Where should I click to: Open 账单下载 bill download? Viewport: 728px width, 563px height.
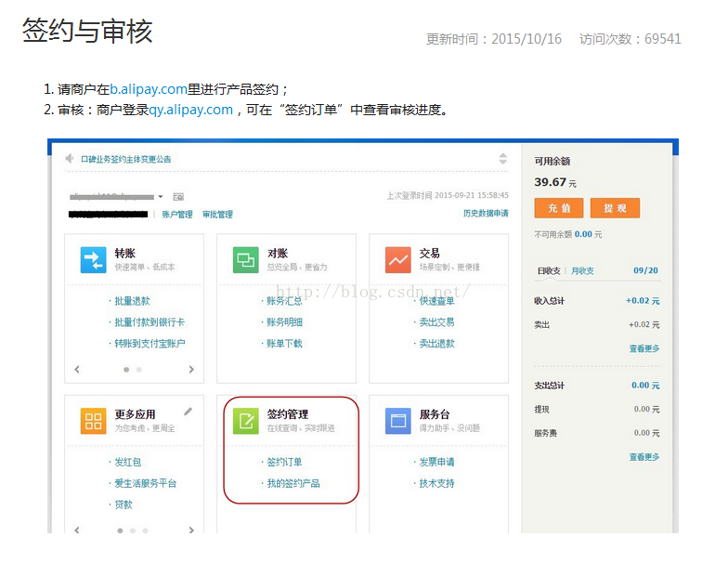[284, 344]
